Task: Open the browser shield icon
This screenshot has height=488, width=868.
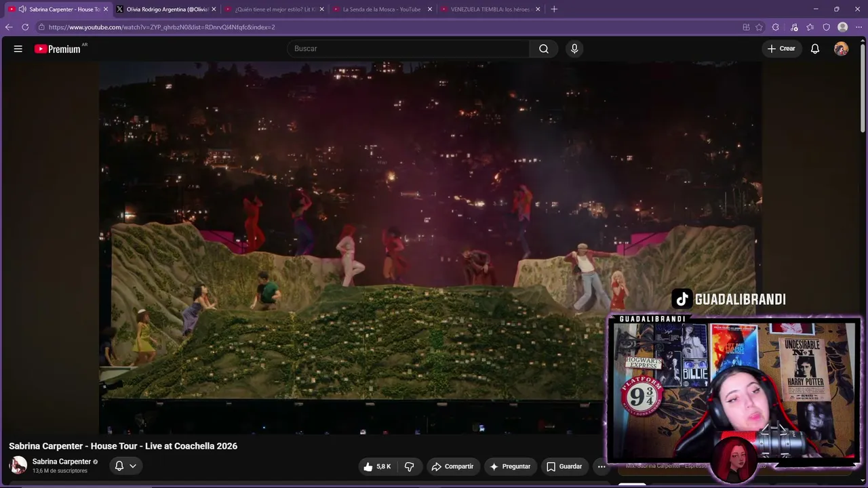Action: click(826, 27)
